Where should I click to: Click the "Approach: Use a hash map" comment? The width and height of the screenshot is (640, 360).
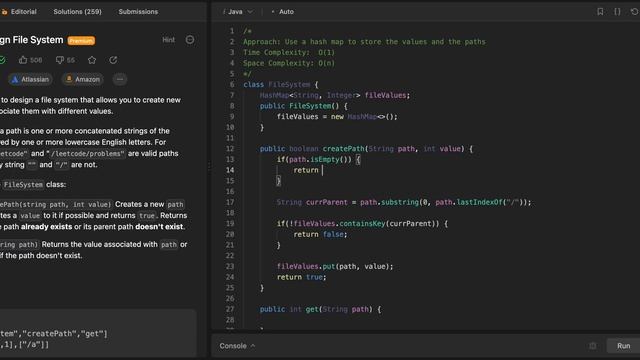[364, 42]
